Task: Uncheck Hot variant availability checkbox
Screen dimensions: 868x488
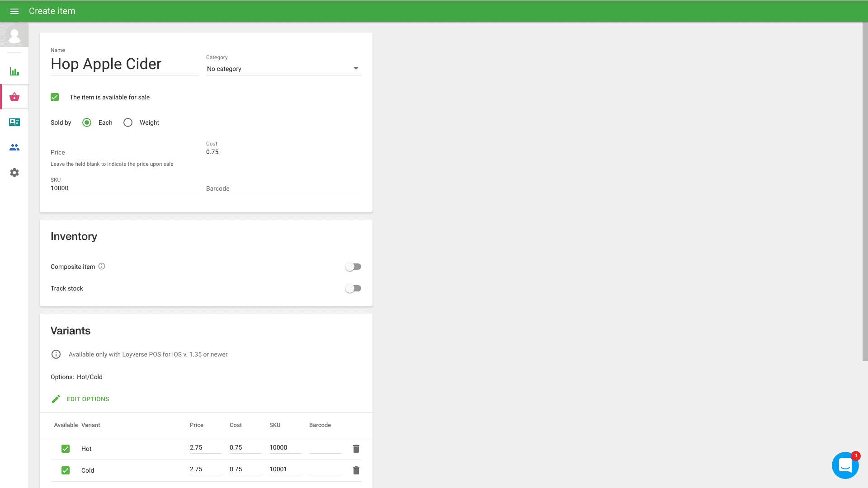Action: [66, 449]
